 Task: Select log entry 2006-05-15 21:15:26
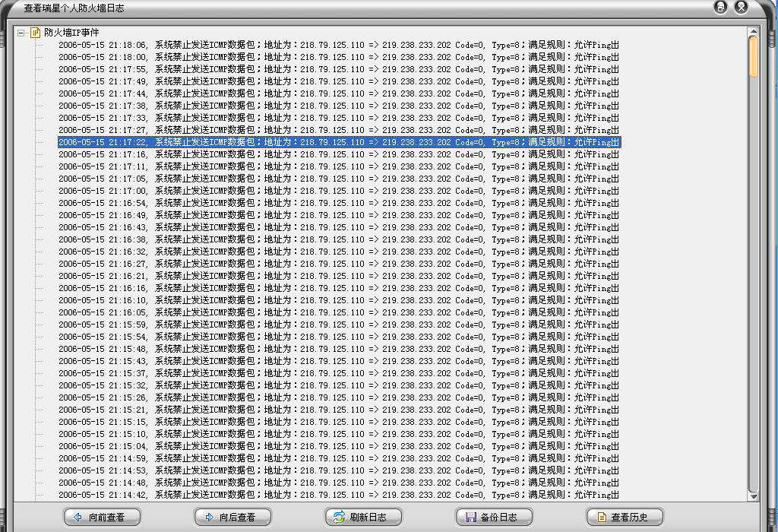click(340, 397)
